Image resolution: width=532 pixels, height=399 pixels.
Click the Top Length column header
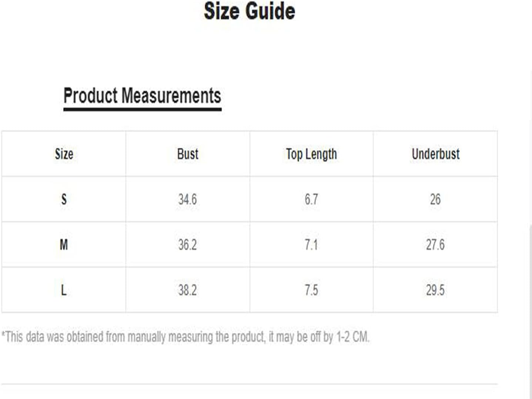tap(311, 154)
